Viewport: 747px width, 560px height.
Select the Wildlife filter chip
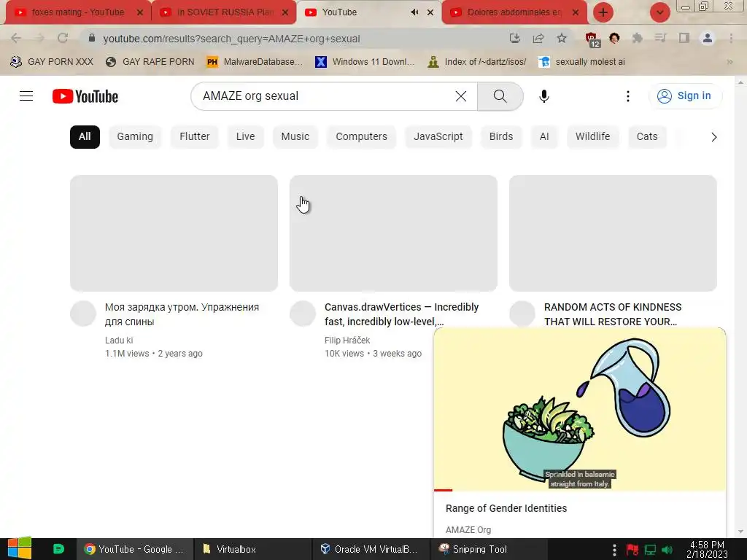click(592, 136)
